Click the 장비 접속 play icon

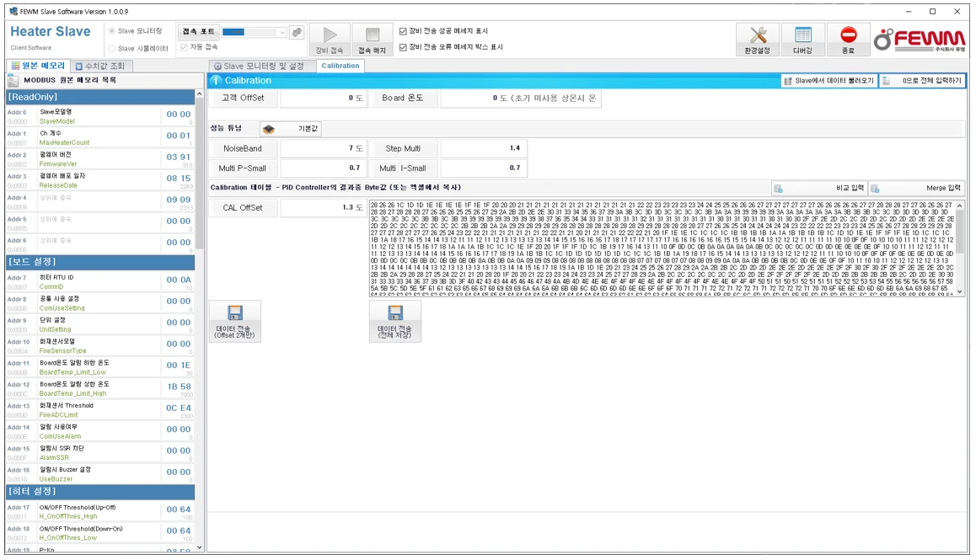[x=330, y=35]
